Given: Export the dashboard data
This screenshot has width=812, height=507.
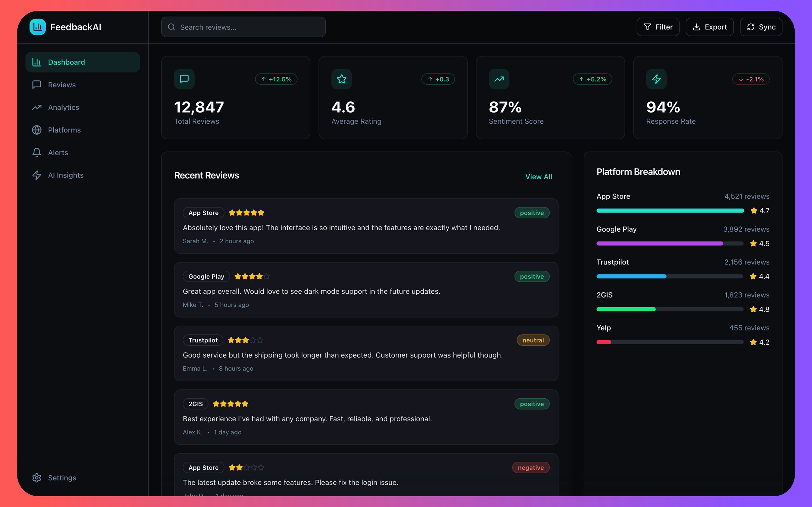Looking at the screenshot, I should point(709,27).
